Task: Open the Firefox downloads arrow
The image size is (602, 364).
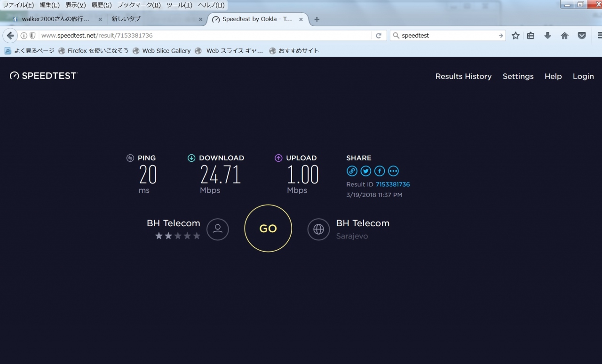Action: 547,35
